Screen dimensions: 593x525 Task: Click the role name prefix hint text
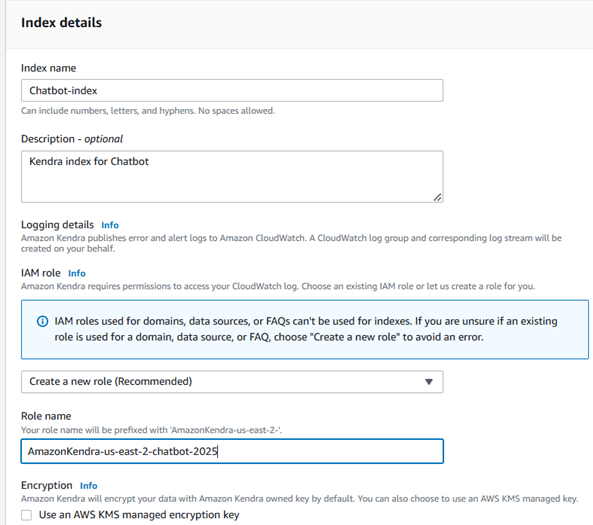click(x=152, y=430)
